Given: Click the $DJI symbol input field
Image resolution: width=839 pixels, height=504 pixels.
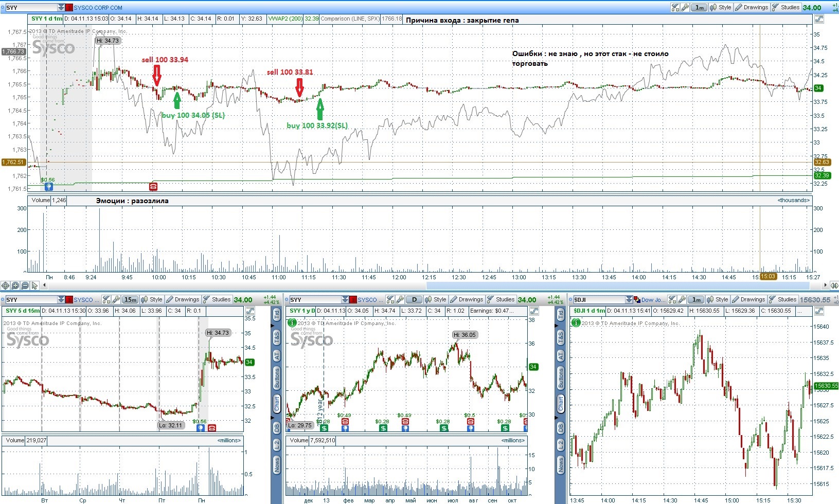Looking at the screenshot, I should pos(599,300).
